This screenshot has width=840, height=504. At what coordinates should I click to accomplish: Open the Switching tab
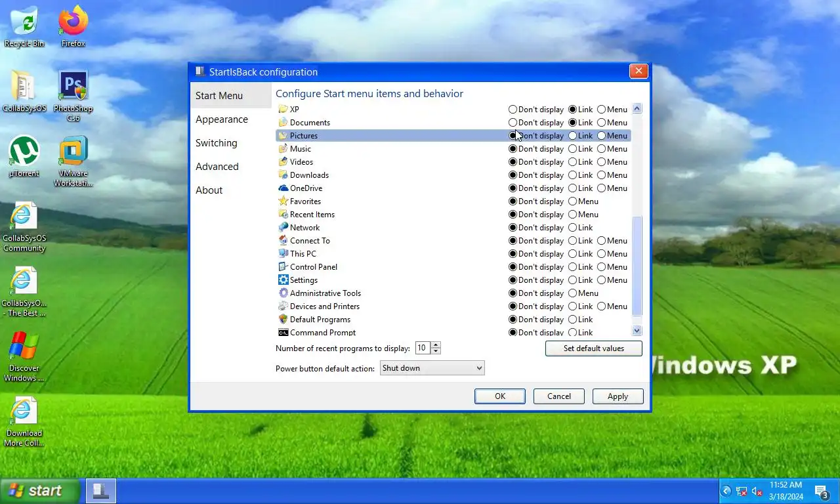click(x=217, y=143)
